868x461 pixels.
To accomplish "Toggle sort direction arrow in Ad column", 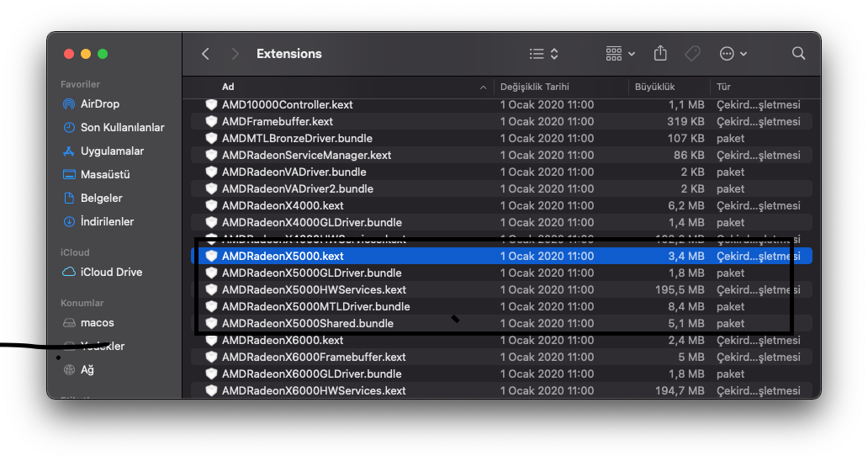I will pos(483,87).
